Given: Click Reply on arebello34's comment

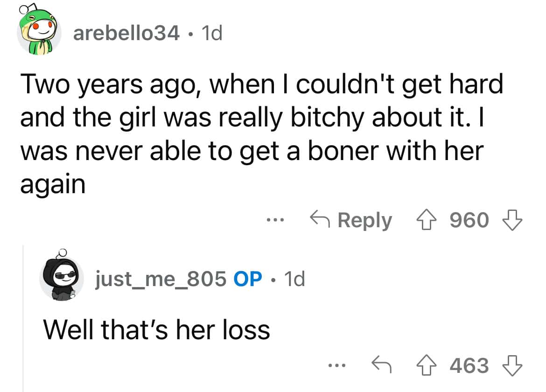Looking at the screenshot, I should pos(351,220).
